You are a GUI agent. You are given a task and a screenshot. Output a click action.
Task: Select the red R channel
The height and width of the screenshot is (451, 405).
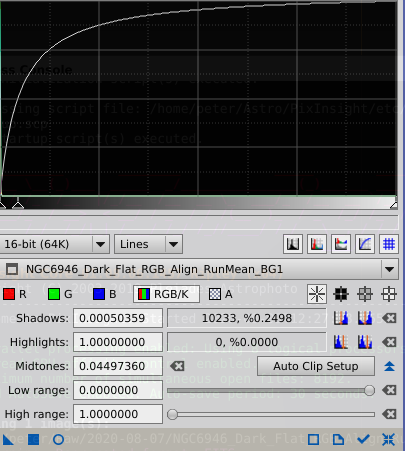(15, 294)
